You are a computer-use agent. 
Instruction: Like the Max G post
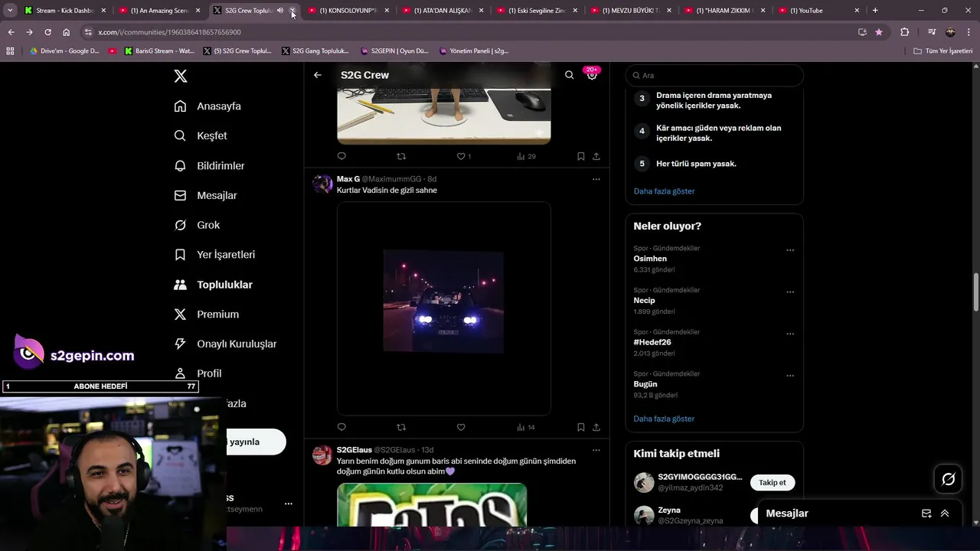point(461,427)
